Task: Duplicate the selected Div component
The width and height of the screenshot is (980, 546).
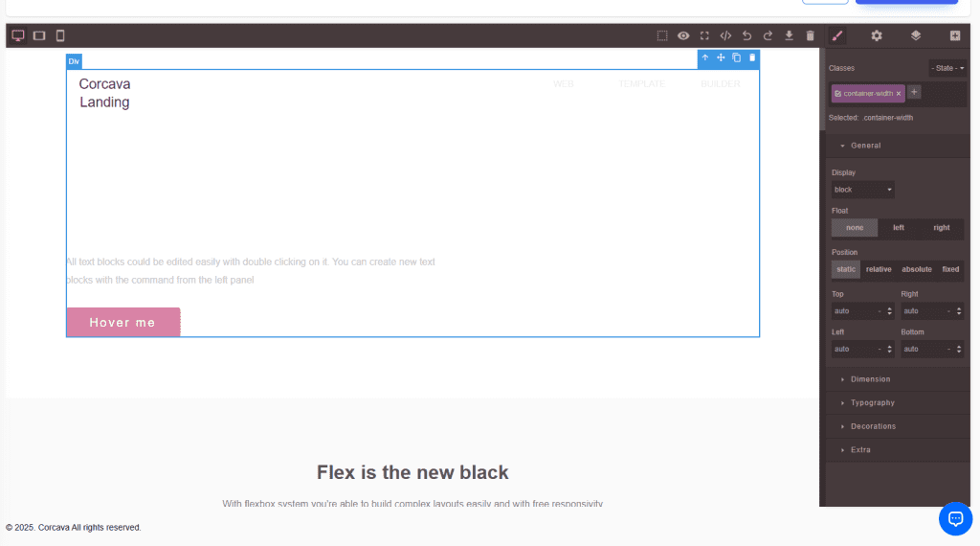Action: coord(736,57)
